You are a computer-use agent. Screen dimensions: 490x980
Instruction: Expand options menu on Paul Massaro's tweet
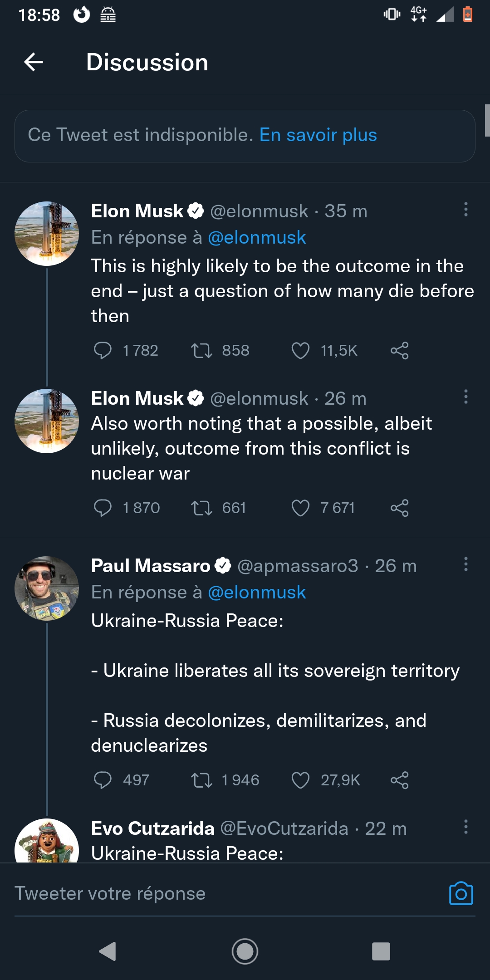[465, 564]
